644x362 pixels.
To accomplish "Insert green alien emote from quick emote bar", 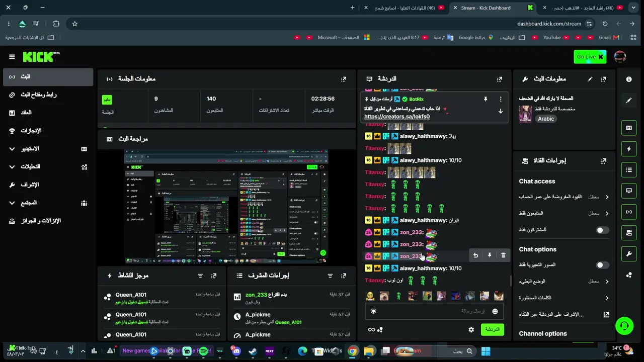I will click(x=398, y=296).
